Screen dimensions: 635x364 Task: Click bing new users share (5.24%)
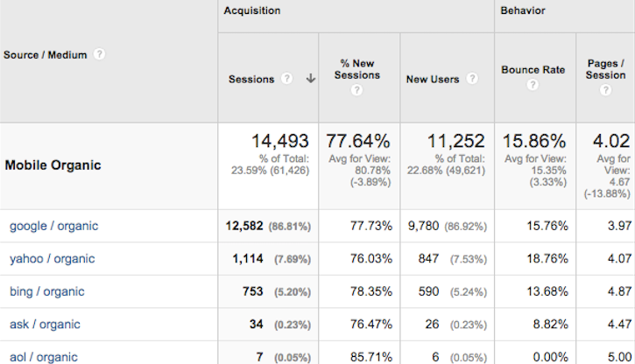(469, 292)
